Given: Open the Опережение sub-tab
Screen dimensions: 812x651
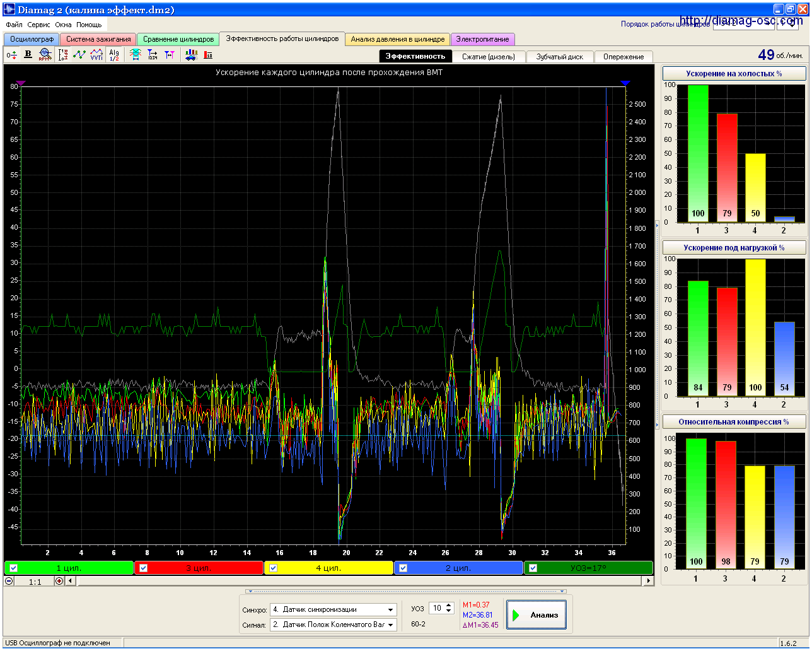Looking at the screenshot, I should [x=623, y=57].
